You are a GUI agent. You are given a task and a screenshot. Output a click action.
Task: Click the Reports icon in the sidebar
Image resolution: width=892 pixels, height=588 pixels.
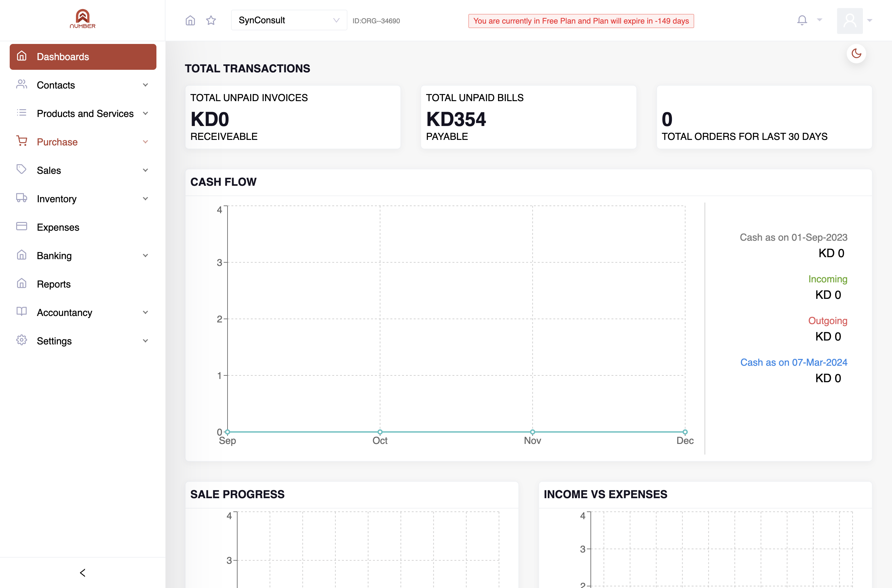click(22, 284)
